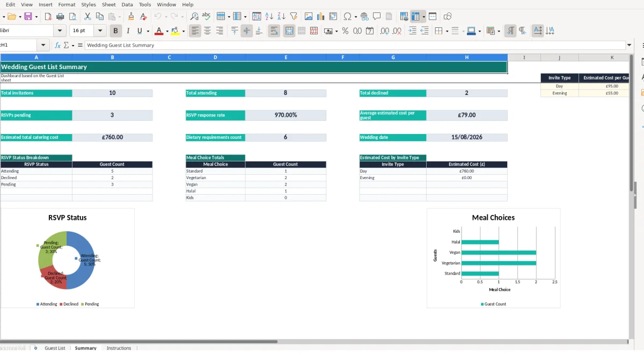
Task: Print the spreadsheet
Action: click(61, 17)
